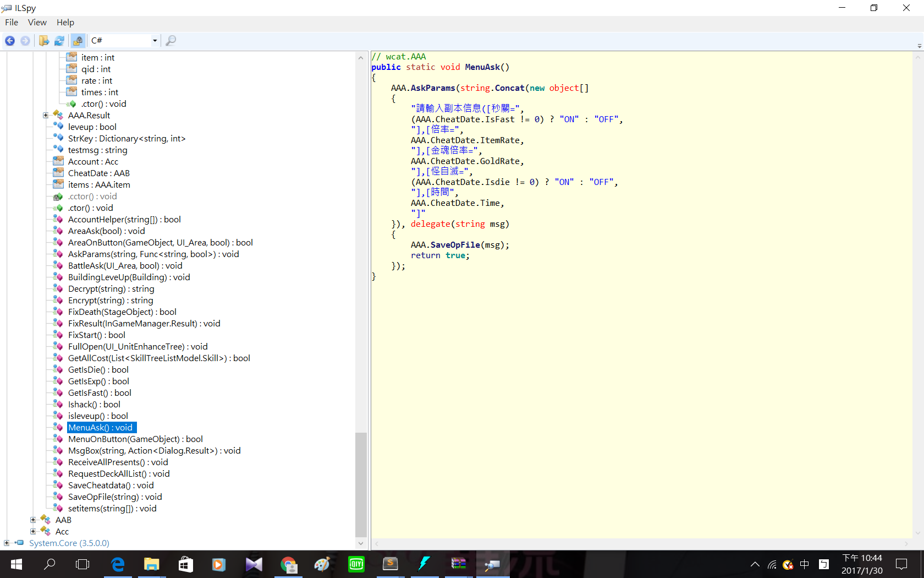Open Microsoft Edge from taskbar
The width and height of the screenshot is (924, 578).
tap(118, 564)
